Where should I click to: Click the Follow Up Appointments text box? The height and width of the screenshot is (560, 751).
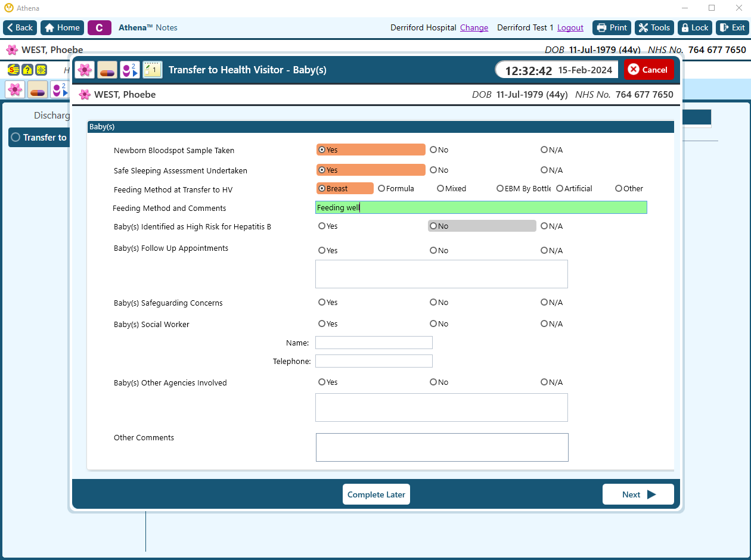coord(442,274)
